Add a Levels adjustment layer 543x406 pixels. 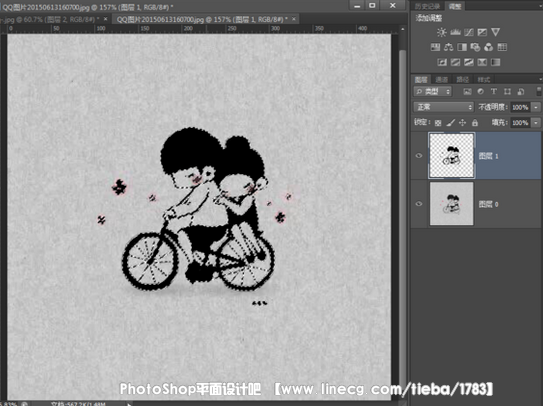[x=455, y=32]
